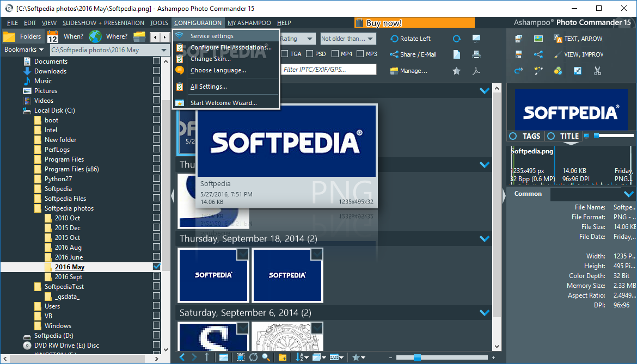The height and width of the screenshot is (364, 637).
Task: Click the grey star favorites icon
Action: tap(457, 71)
